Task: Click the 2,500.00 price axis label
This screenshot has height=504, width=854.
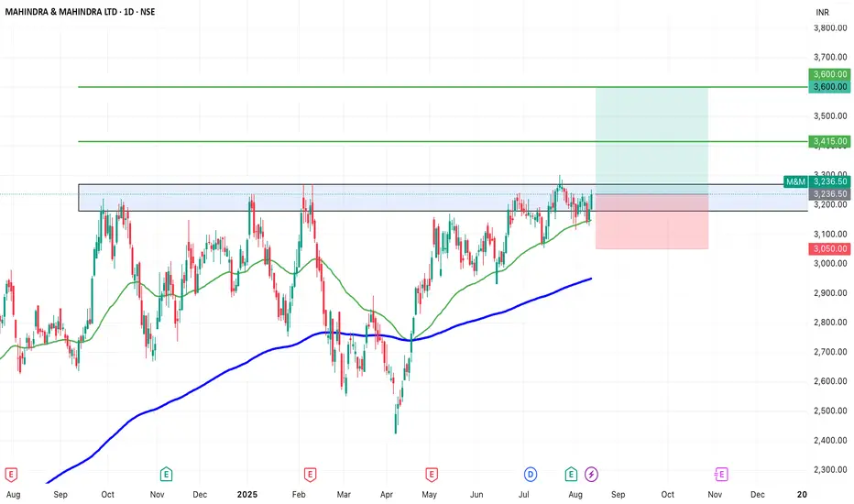Action: [830, 411]
